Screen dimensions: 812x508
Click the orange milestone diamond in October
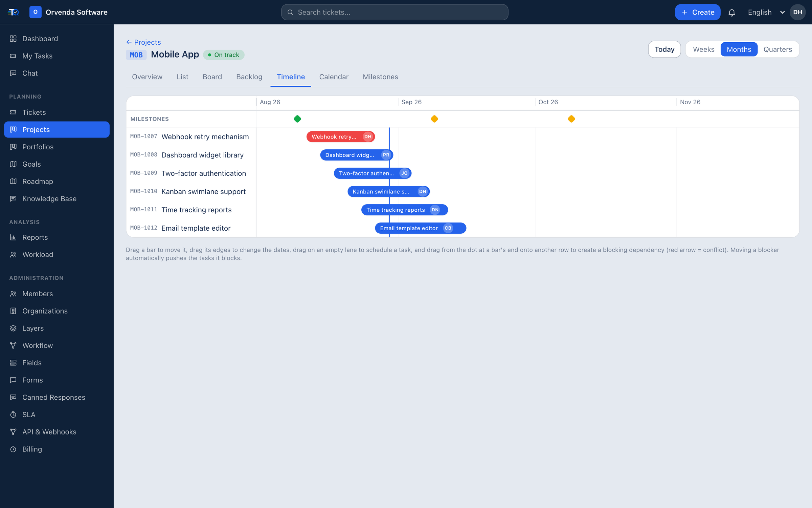coord(571,119)
